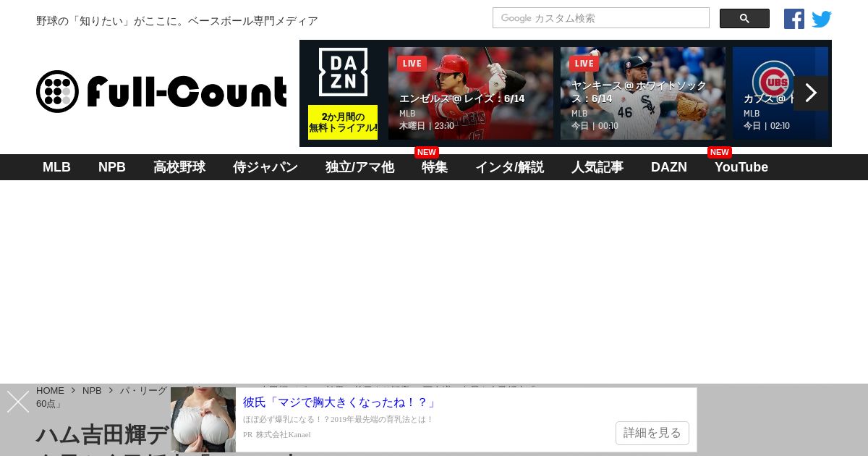The width and height of the screenshot is (868, 456).
Task: Open the ad headline 彼氏「マジで胸大きくなったね！？」
Action: 340,402
